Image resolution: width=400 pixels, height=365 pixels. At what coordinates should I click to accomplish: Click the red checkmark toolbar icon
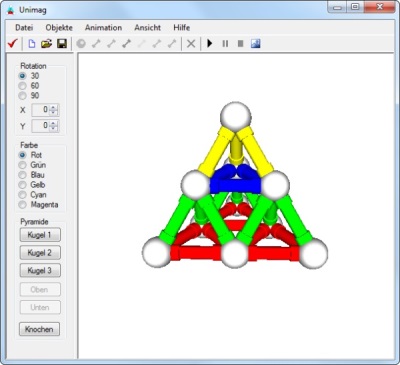(x=13, y=43)
